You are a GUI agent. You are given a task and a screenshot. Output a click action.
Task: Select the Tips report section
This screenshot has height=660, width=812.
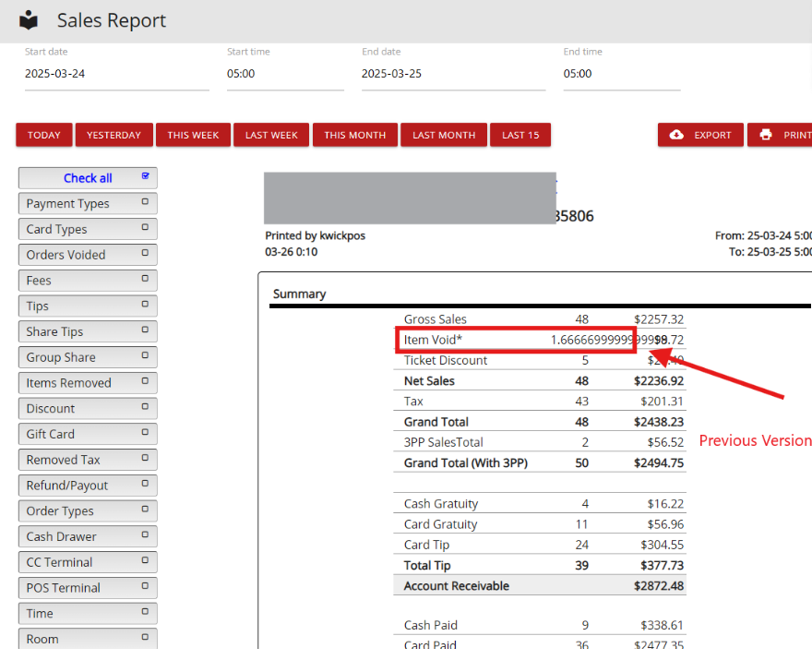(88, 306)
